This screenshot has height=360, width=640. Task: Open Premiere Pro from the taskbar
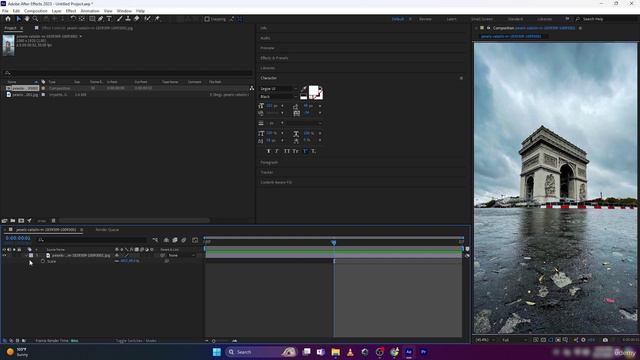423,352
